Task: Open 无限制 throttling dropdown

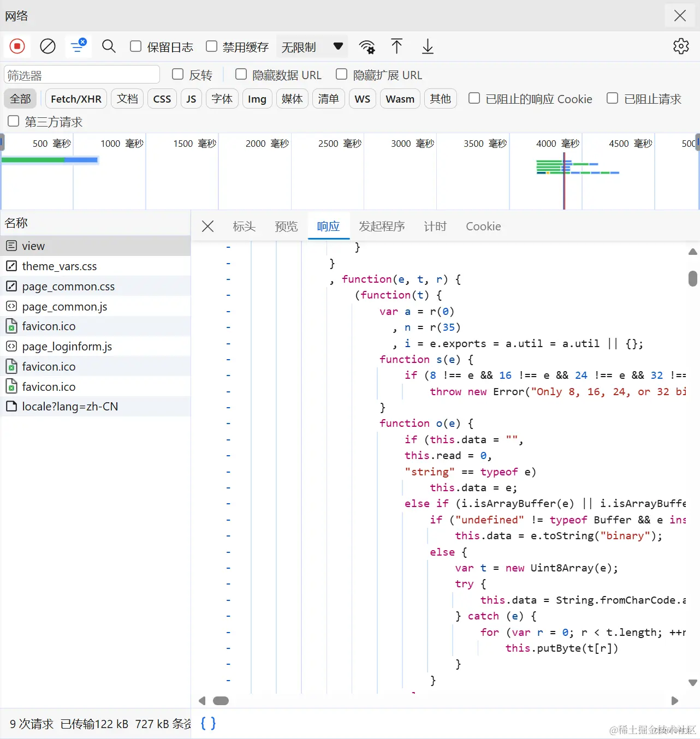Action: click(x=312, y=47)
